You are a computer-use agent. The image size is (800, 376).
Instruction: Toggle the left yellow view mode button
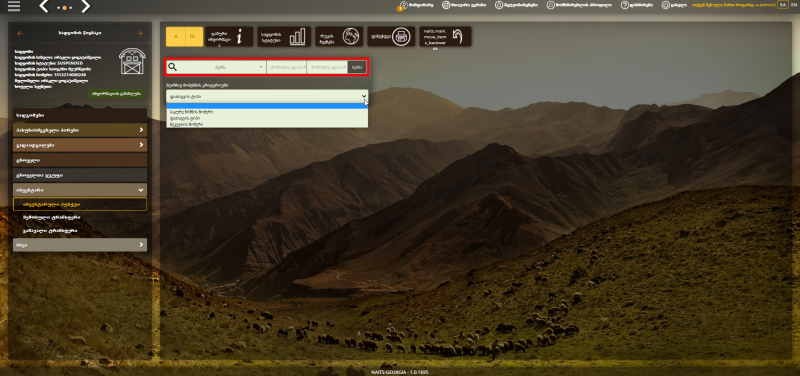point(176,37)
